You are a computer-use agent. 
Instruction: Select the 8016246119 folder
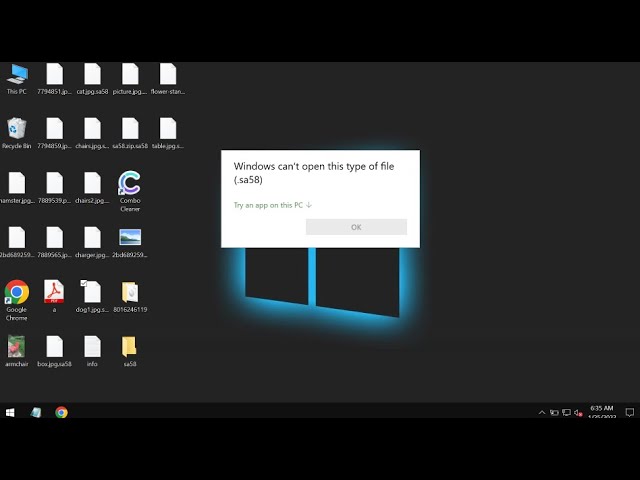(x=130, y=292)
